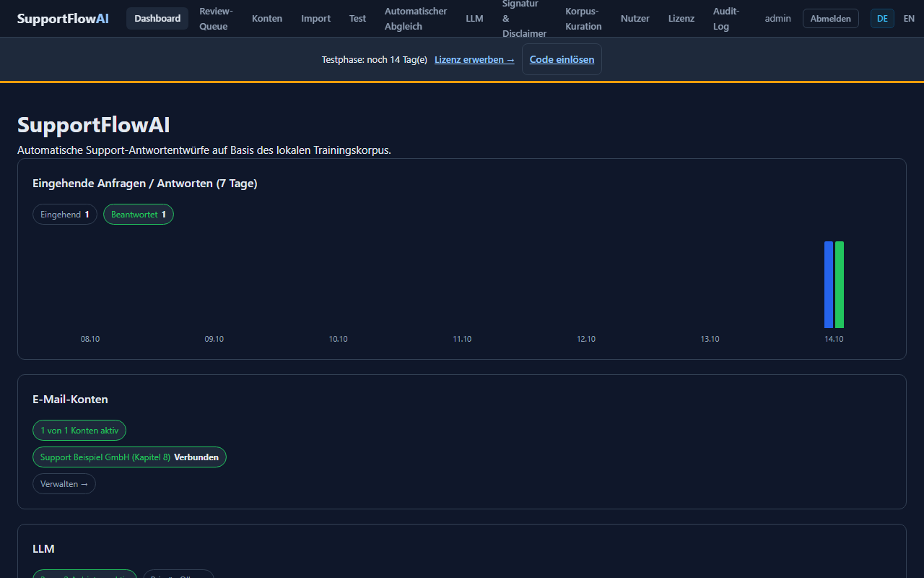Click the '1 von 1 Konten aktiv' chip
Screen dimensions: 924x578
click(x=79, y=431)
